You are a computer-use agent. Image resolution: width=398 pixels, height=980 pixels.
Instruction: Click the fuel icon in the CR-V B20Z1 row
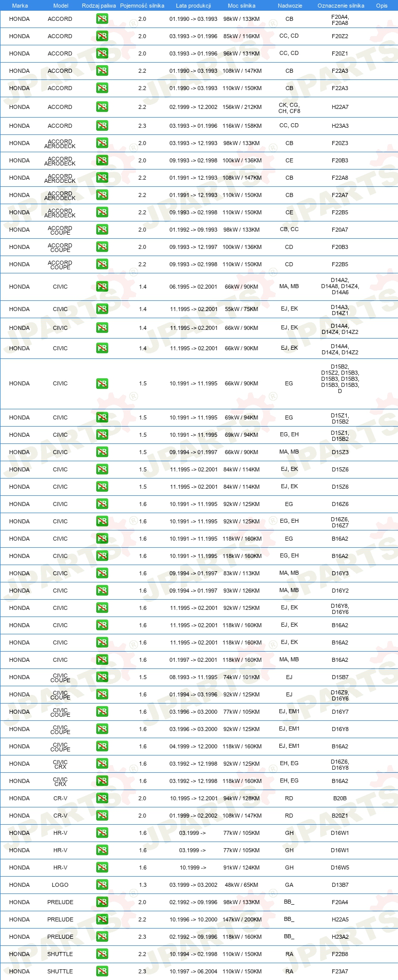click(102, 816)
